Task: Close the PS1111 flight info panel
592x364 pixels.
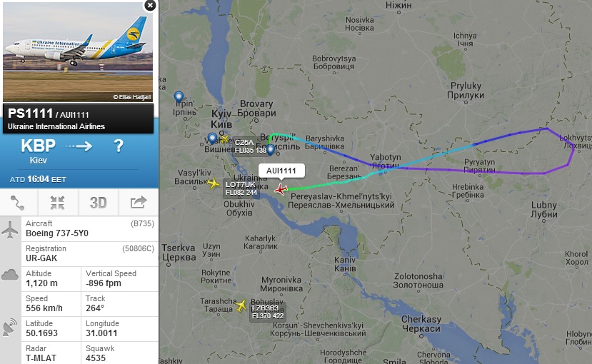Action: click(x=150, y=5)
